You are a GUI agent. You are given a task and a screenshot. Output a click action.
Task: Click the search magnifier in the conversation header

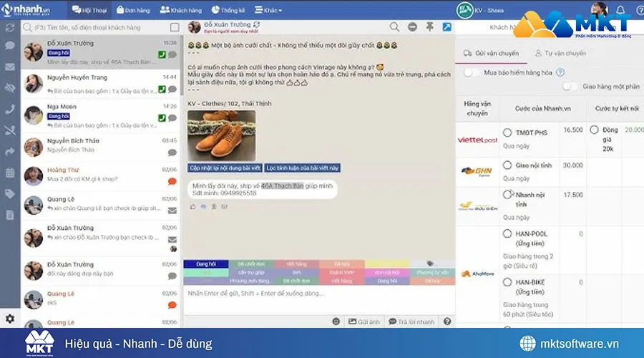394,27
